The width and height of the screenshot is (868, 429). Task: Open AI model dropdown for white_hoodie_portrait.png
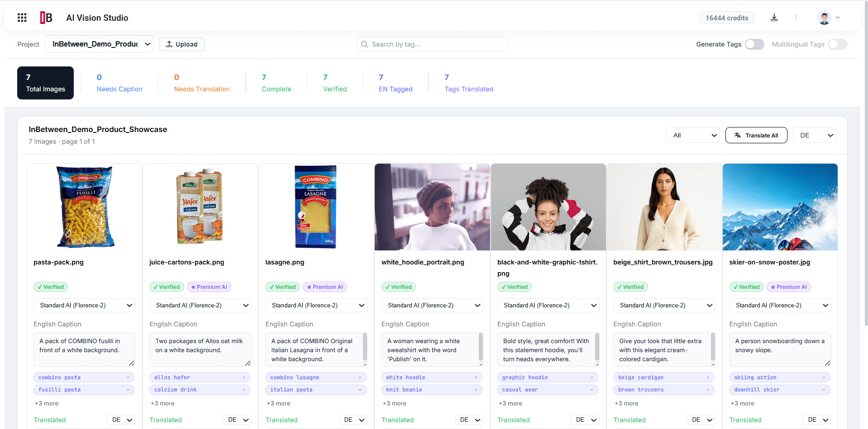click(432, 306)
